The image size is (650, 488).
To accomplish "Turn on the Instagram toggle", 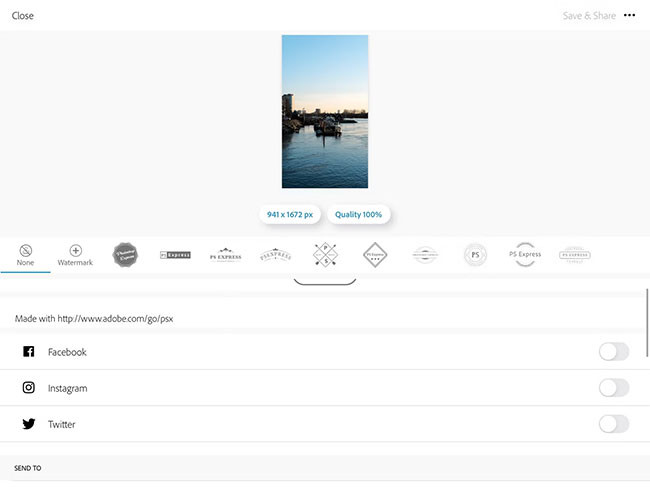I will [x=613, y=388].
